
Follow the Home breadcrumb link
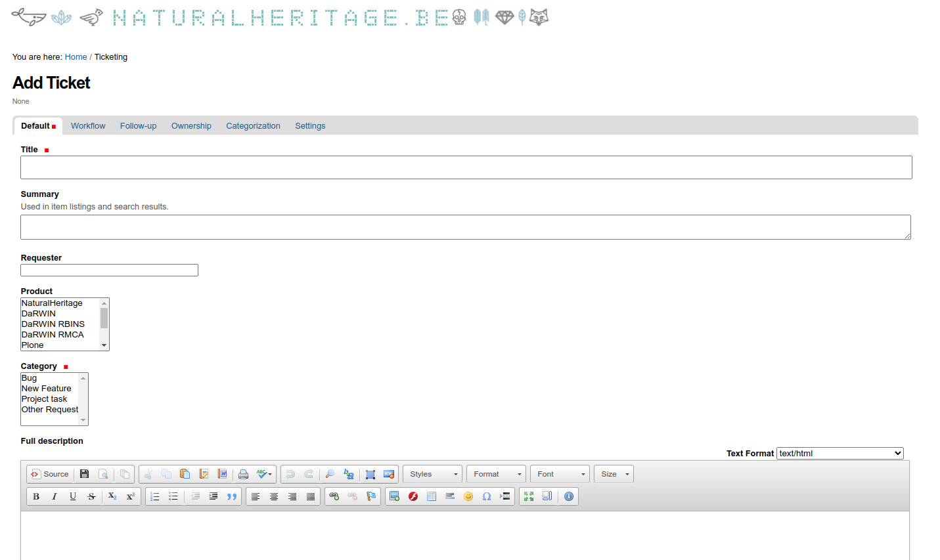(x=76, y=57)
